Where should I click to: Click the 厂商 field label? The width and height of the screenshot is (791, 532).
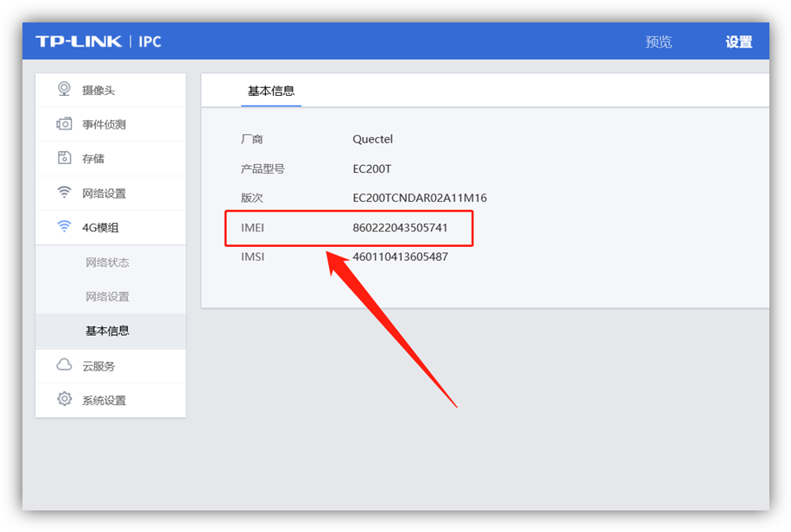point(252,139)
